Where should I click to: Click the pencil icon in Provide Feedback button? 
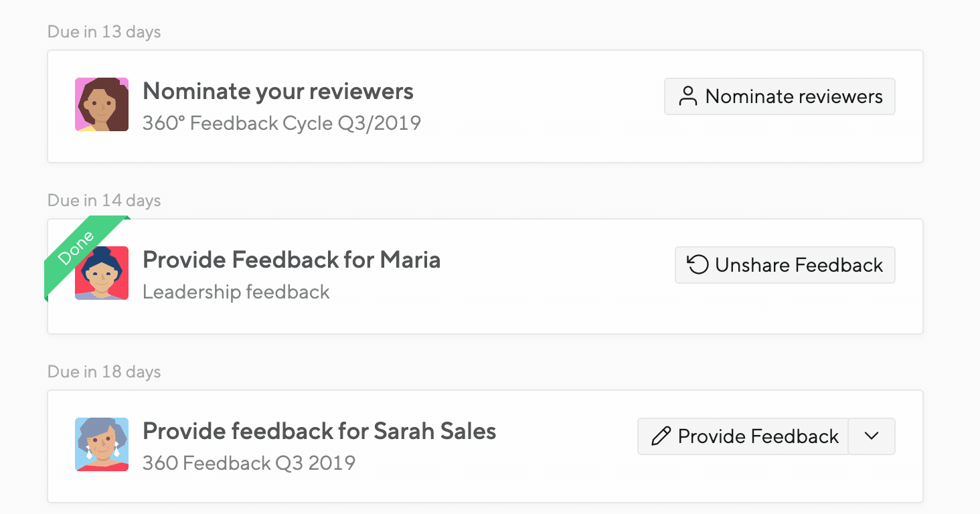[661, 436]
